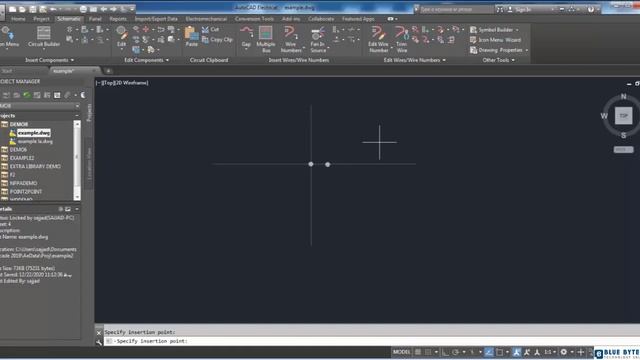
Task: Switch to the Home ribbon tab
Action: click(18, 19)
